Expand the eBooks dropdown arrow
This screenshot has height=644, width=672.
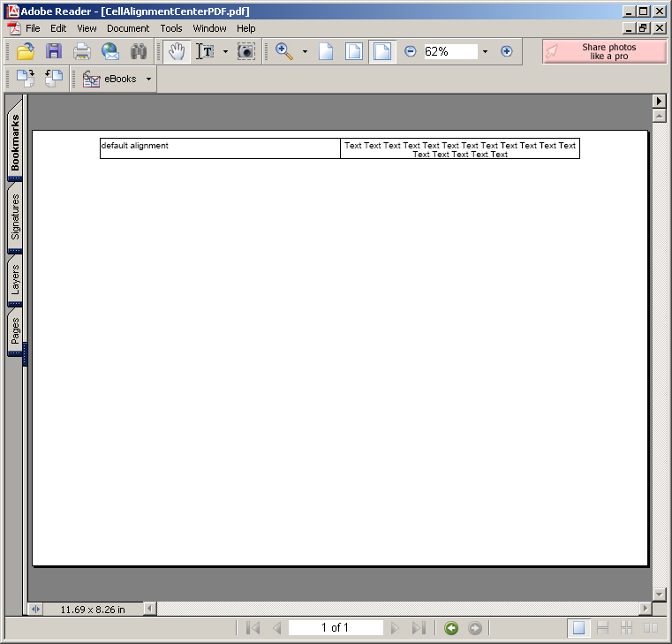coord(148,79)
